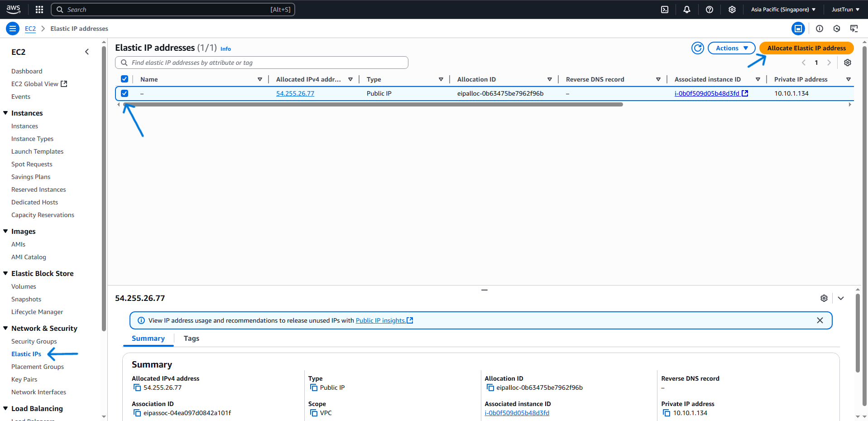Collapse the Load Balancing section
The image size is (868, 421).
coord(5,408)
